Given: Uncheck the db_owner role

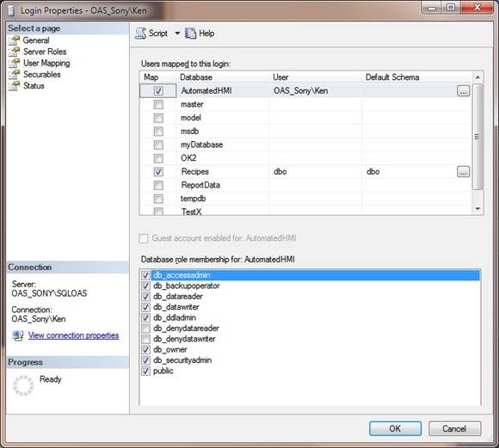Looking at the screenshot, I should point(145,350).
